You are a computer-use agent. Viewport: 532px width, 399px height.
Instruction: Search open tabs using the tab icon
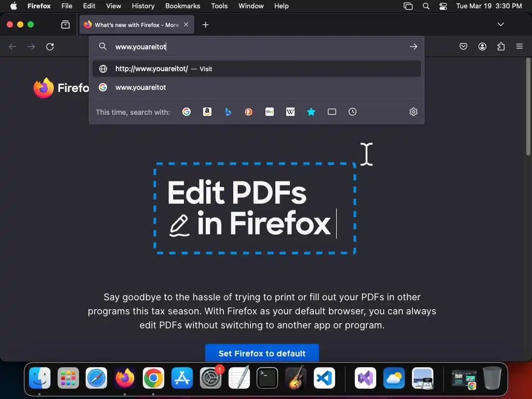(x=332, y=112)
